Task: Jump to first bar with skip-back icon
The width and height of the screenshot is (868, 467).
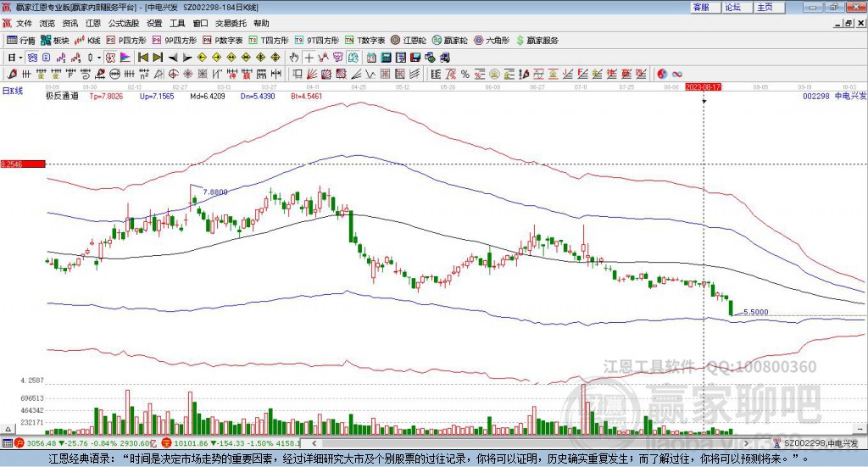Action: click(142, 58)
